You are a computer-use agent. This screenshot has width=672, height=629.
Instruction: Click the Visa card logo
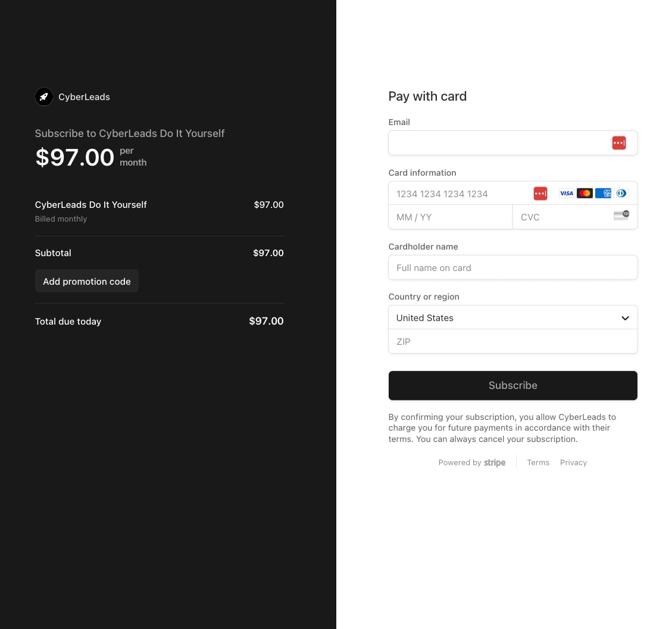pyautogui.click(x=567, y=193)
